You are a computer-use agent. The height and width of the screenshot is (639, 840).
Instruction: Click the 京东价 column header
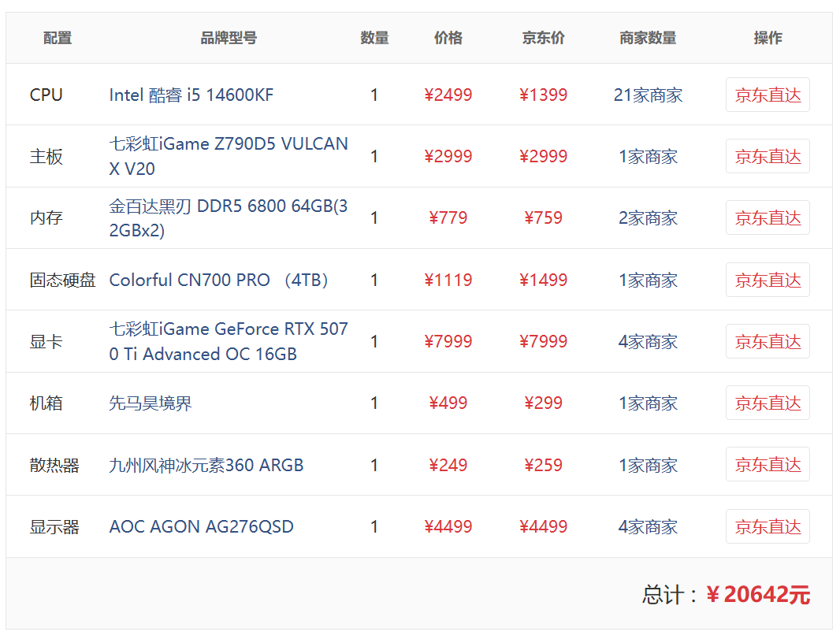[x=543, y=38]
